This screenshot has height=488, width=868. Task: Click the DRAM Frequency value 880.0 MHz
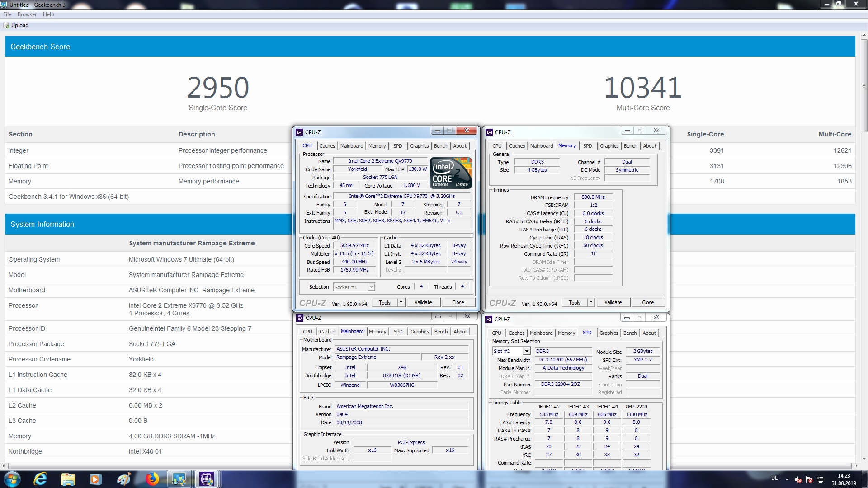click(593, 197)
